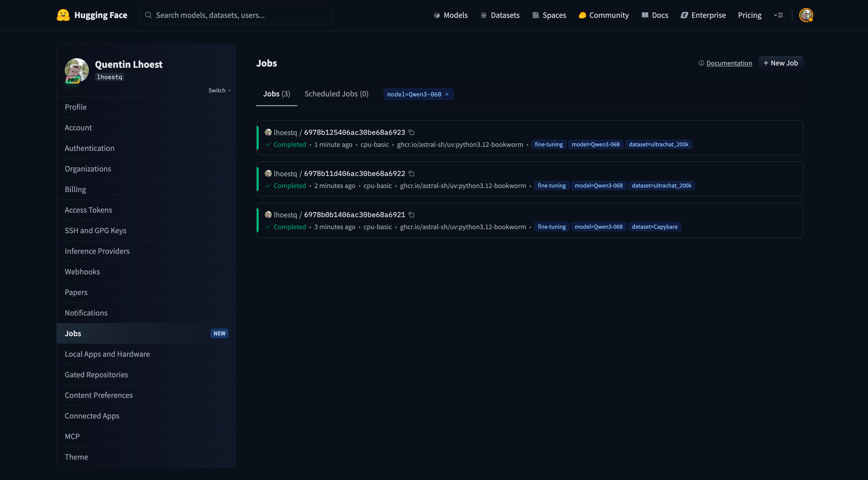Open Spaces from the top navigation

click(549, 15)
